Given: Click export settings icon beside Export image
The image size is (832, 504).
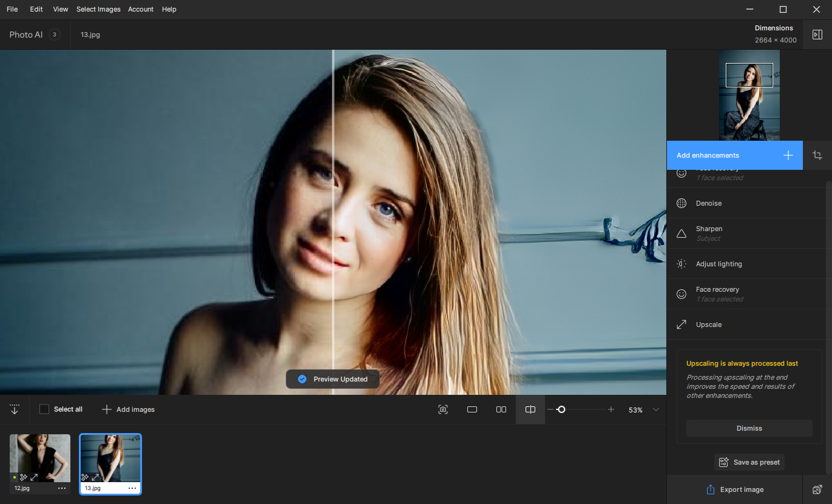Looking at the screenshot, I should (817, 489).
